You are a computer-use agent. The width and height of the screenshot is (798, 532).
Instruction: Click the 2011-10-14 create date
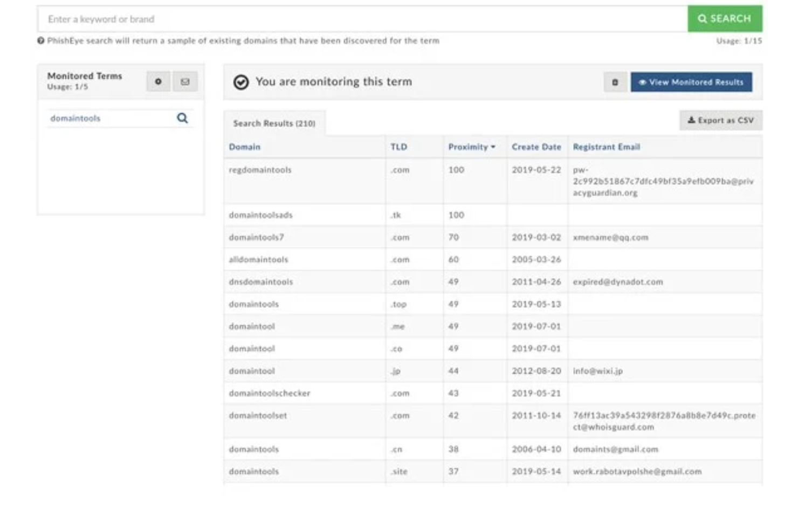[x=536, y=416]
